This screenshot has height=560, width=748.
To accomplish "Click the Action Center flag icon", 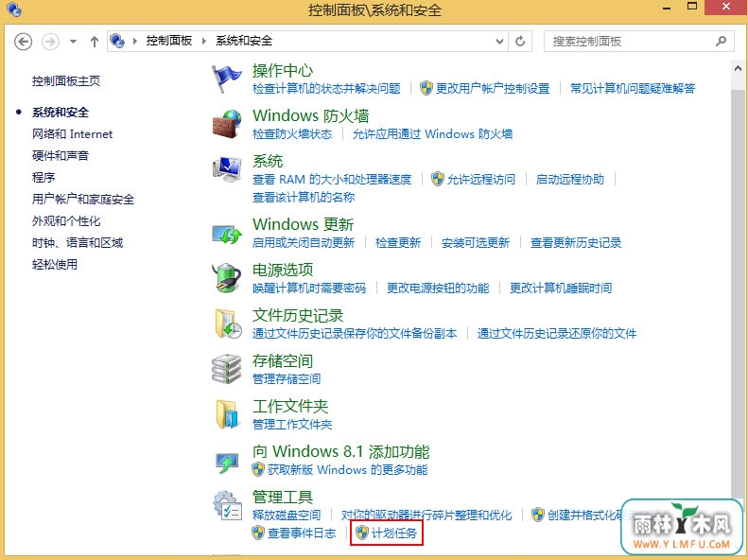I will click(x=226, y=79).
